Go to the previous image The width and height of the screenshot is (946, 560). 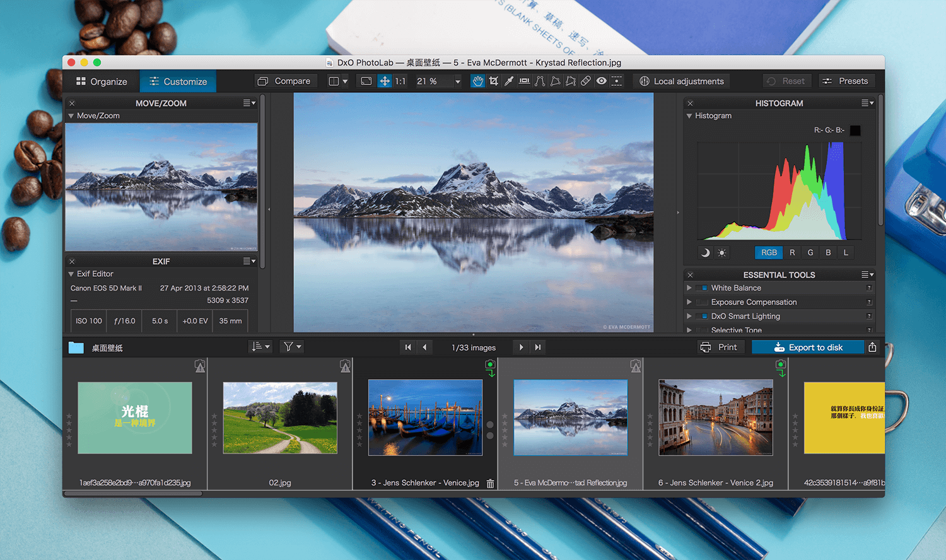[424, 347]
